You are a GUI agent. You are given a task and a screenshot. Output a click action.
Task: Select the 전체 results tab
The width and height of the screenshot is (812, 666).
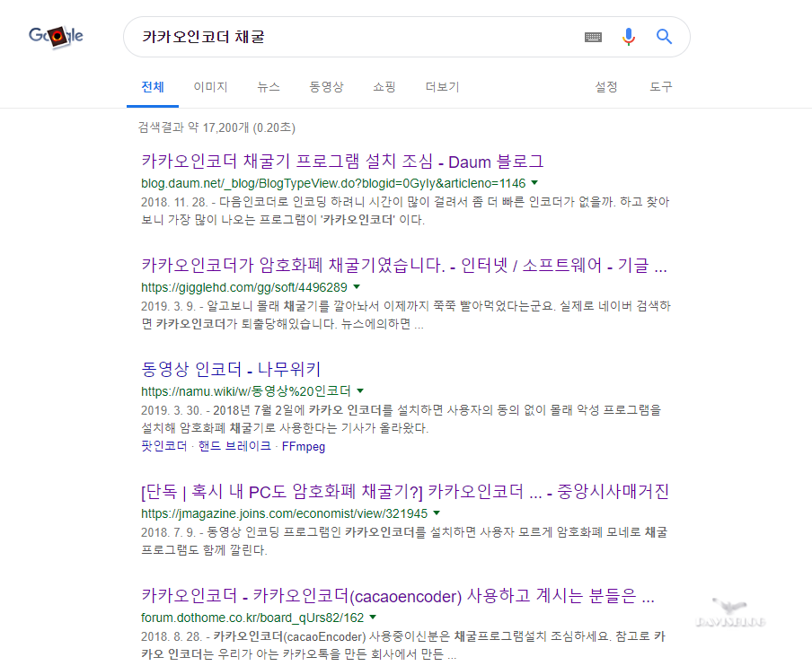point(153,87)
